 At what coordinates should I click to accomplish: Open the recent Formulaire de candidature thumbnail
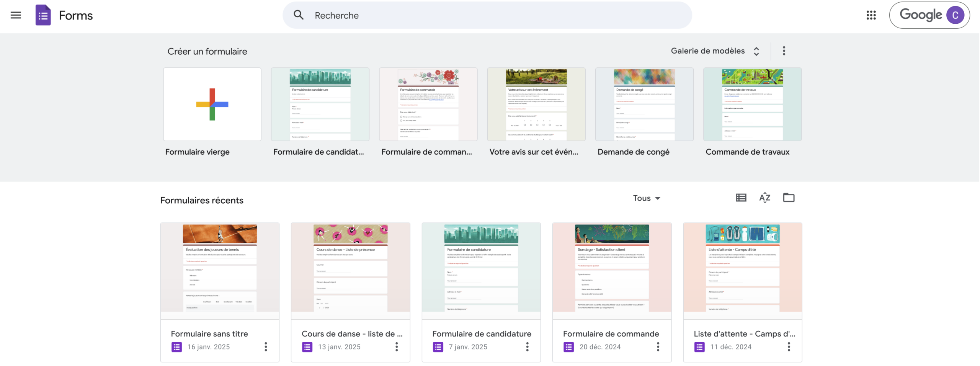pyautogui.click(x=481, y=271)
